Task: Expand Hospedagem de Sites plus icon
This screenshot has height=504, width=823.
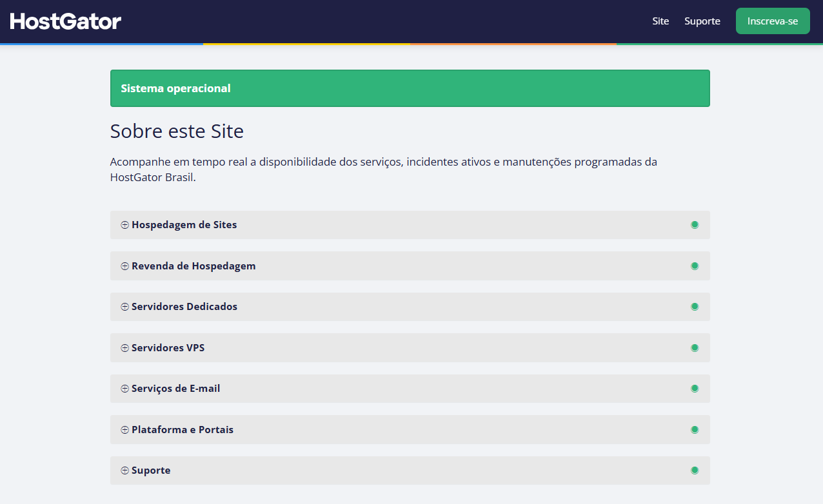Action: click(x=125, y=225)
